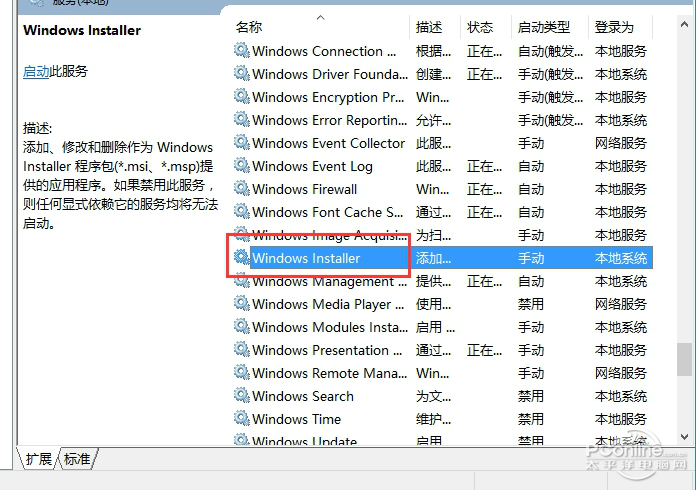Click 手动 startup type of Windows Installer
The width and height of the screenshot is (696, 490).
pyautogui.click(x=531, y=258)
